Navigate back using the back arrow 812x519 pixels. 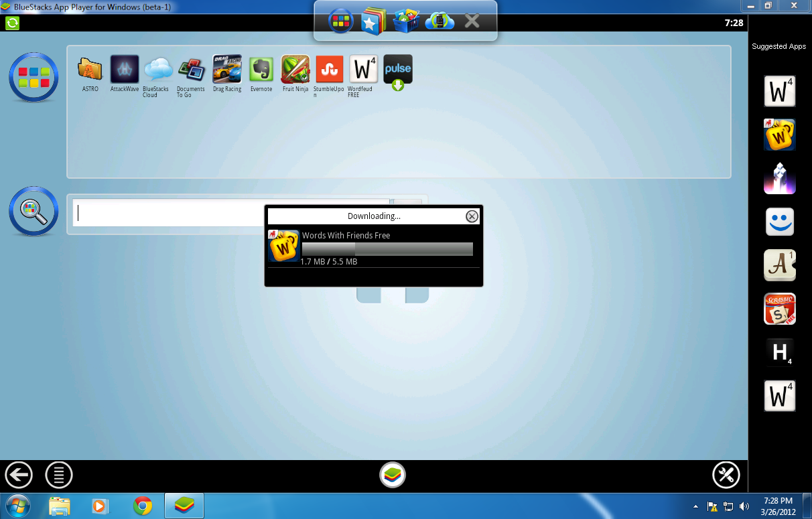tap(19, 475)
